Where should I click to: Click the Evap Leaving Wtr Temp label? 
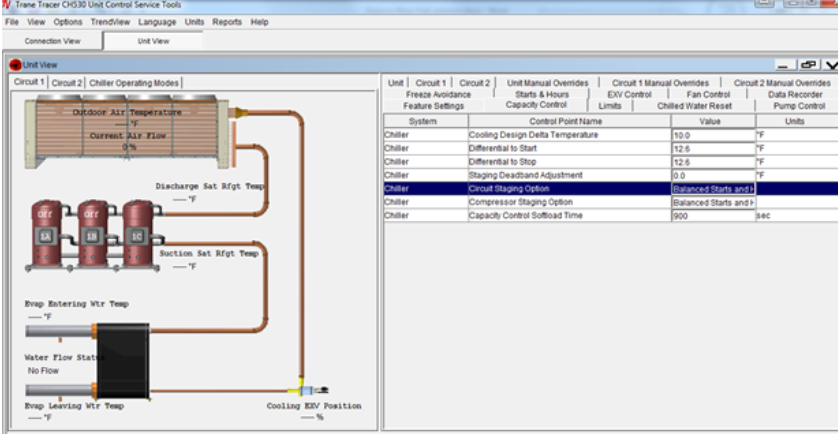(x=75, y=406)
